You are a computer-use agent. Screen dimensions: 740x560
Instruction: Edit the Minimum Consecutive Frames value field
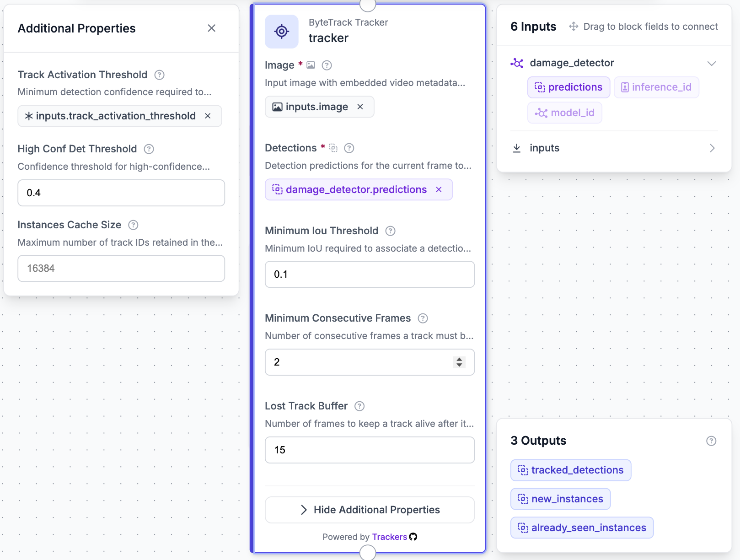point(370,362)
